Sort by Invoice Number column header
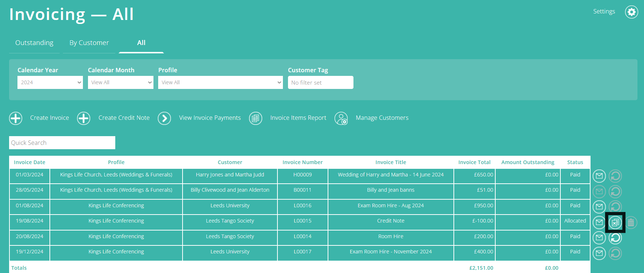The image size is (644, 273). pyautogui.click(x=303, y=162)
